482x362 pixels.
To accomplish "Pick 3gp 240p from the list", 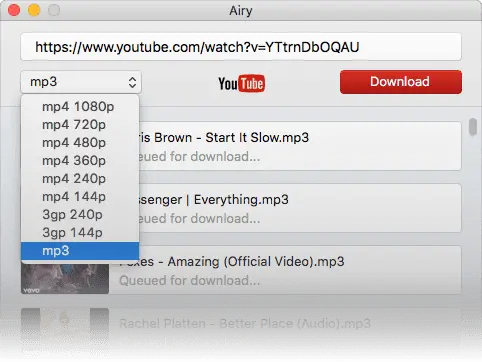I will [x=80, y=215].
